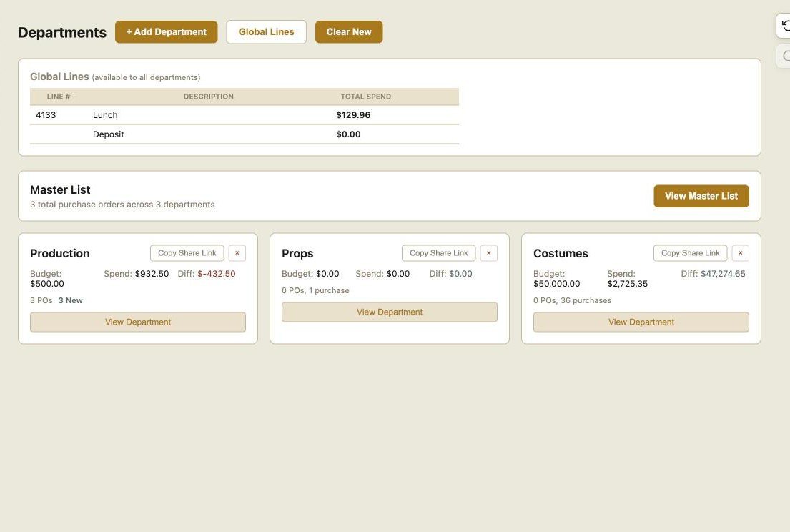Click the × button on the Costumes card
790x532 pixels.
coord(740,253)
